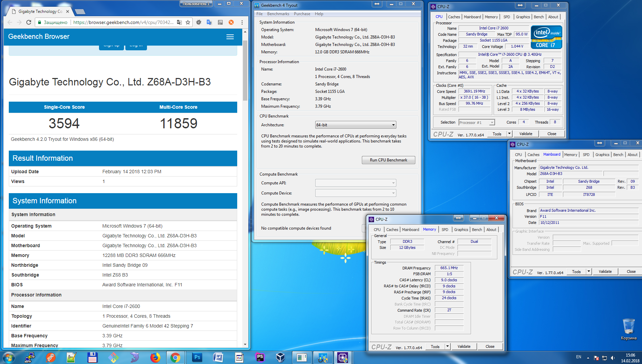Viewport: 642px width, 364px height.
Task: Click the scroll-down arrow in Chrome
Action: pos(245,344)
